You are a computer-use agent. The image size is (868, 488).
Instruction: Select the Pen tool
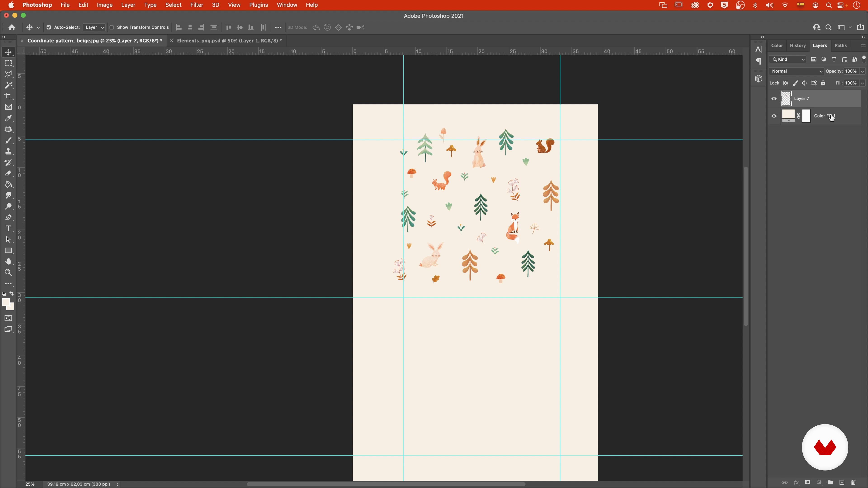(8, 218)
